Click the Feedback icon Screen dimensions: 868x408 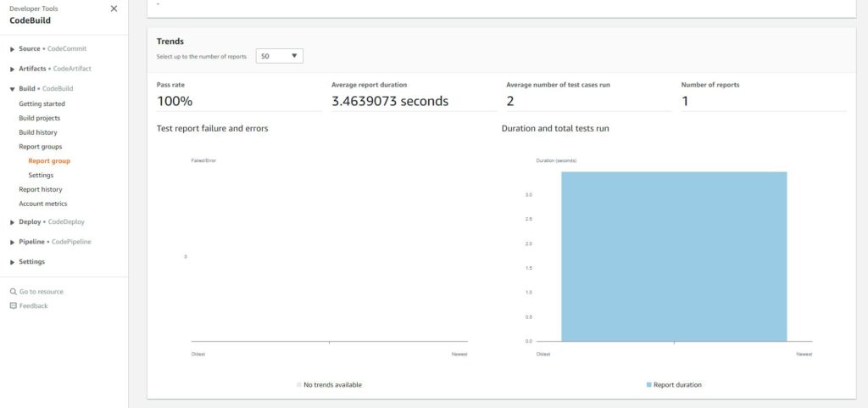pyautogui.click(x=14, y=305)
